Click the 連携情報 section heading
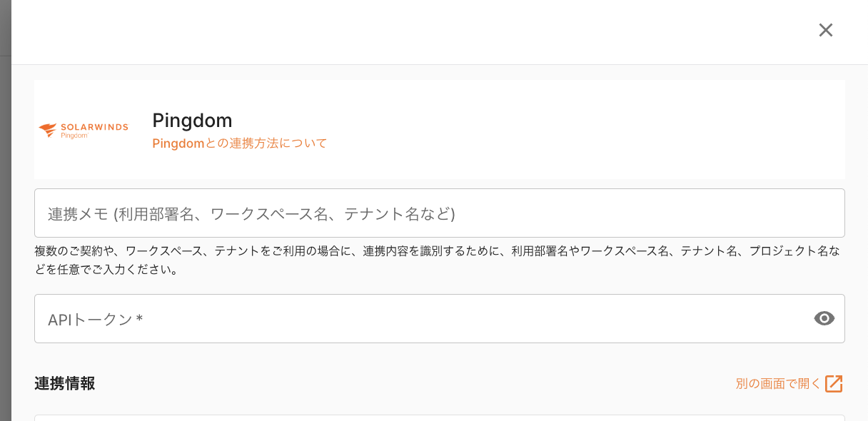This screenshot has height=421, width=868. point(64,384)
